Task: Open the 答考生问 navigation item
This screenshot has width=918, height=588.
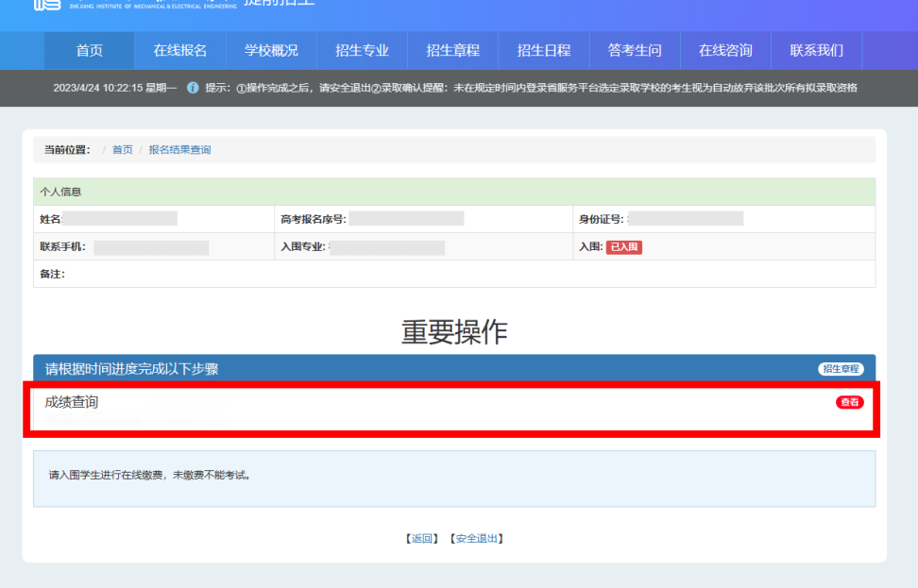Action: (634, 51)
